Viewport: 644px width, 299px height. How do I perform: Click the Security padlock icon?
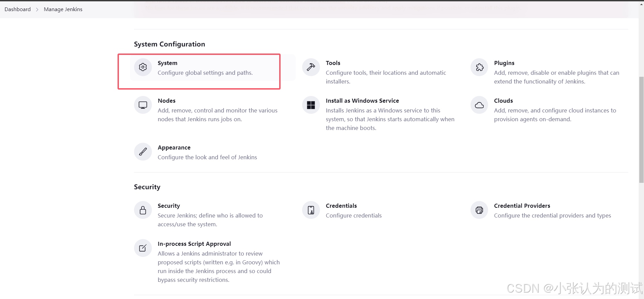coord(143,210)
